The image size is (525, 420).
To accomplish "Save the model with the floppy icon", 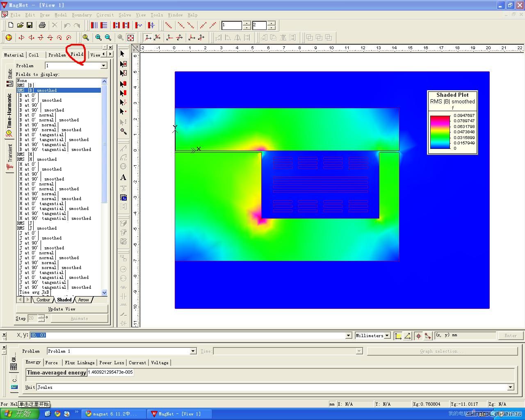I will [x=30, y=25].
